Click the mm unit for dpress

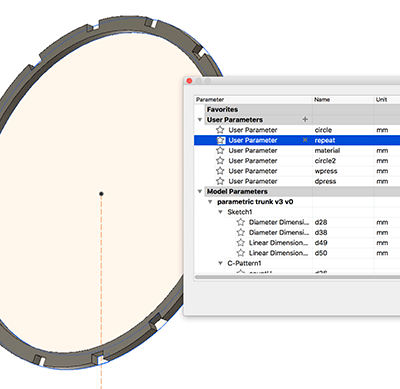tap(382, 182)
